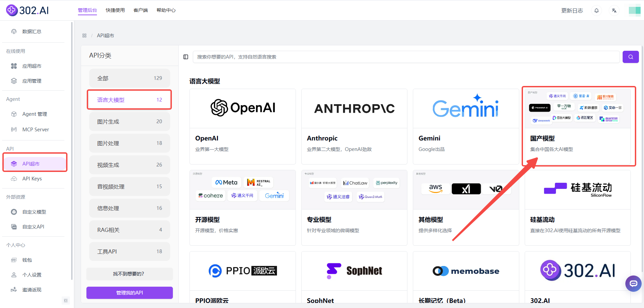Image resolution: width=644 pixels, height=308 pixels.
Task: Open 更新日志 link
Action: 572,10
